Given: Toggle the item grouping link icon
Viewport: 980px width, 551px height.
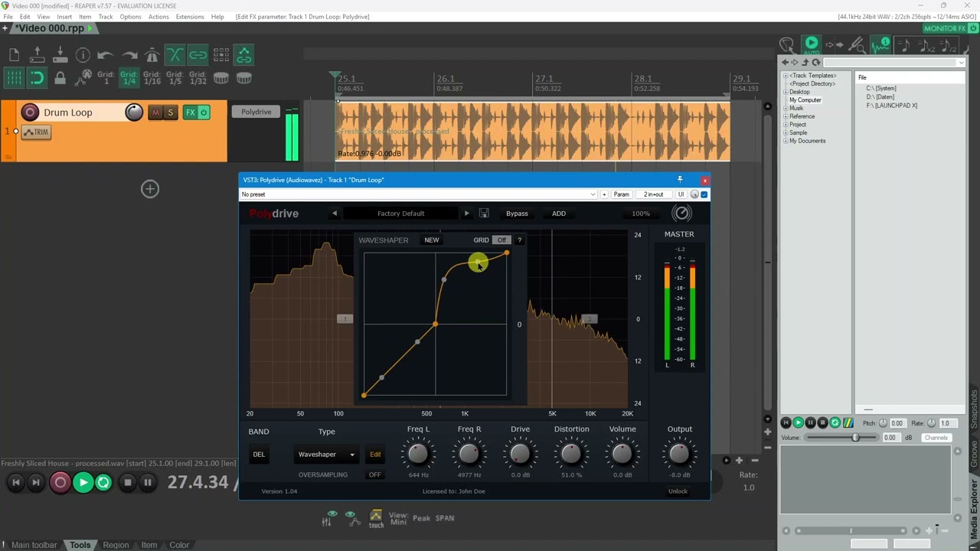Looking at the screenshot, I should (x=198, y=54).
